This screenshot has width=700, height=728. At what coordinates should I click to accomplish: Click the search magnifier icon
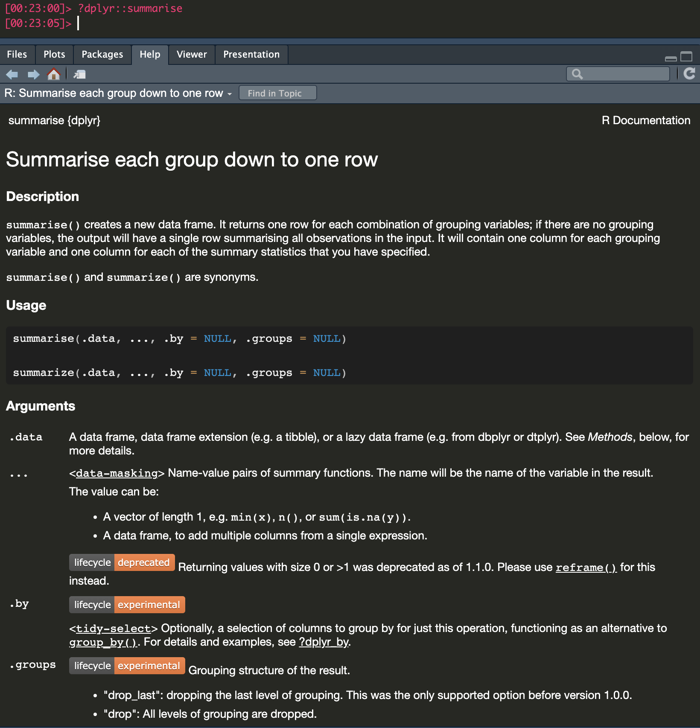point(577,74)
